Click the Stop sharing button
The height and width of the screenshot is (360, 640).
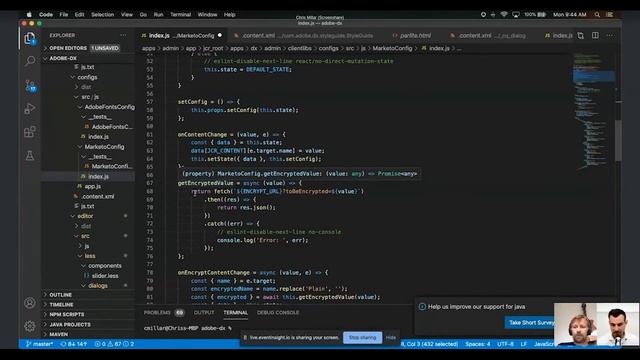tap(362, 338)
